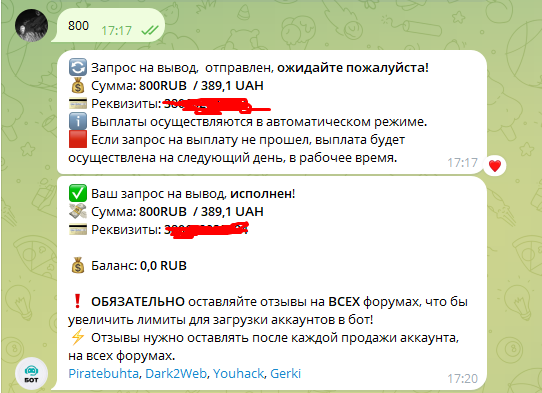
Task: Click the green checkmark emoji
Action: [x=77, y=193]
